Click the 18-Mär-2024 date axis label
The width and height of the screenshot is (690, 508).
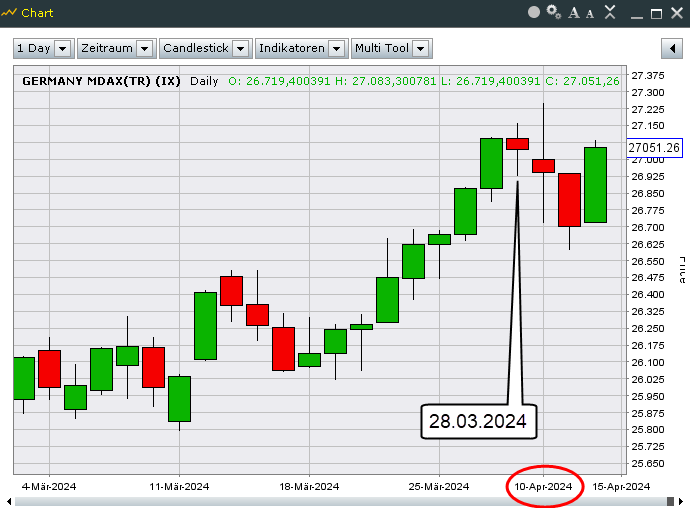(309, 486)
